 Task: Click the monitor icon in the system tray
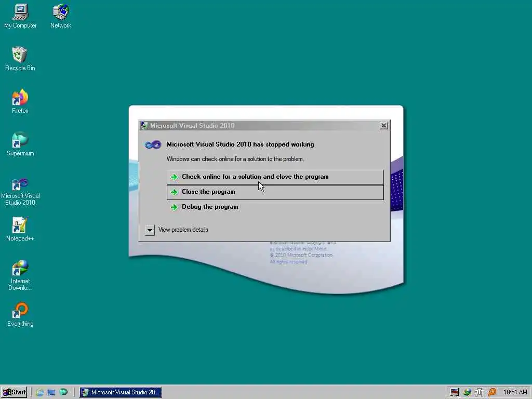[455, 392]
